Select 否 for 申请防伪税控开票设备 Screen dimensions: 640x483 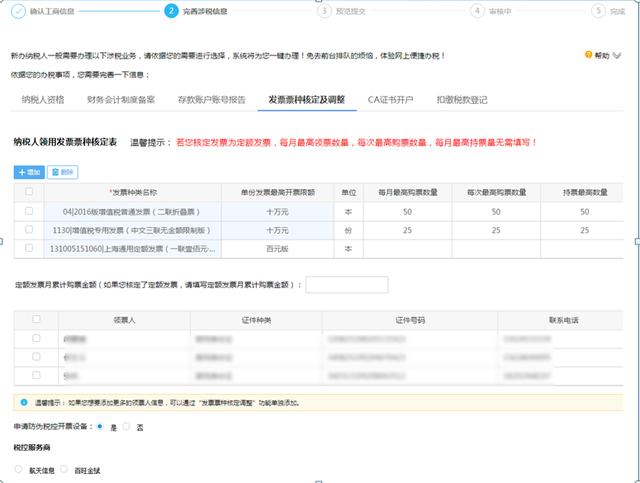click(x=127, y=427)
